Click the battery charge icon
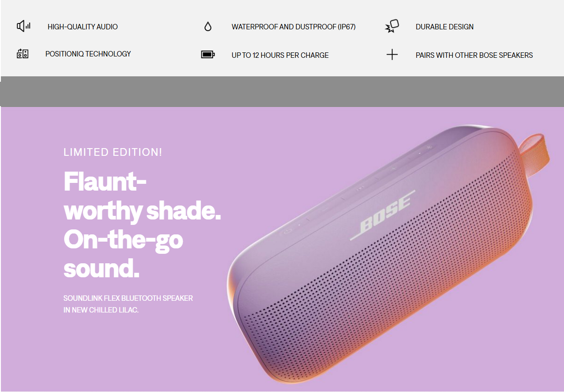The height and width of the screenshot is (392, 564). (208, 55)
